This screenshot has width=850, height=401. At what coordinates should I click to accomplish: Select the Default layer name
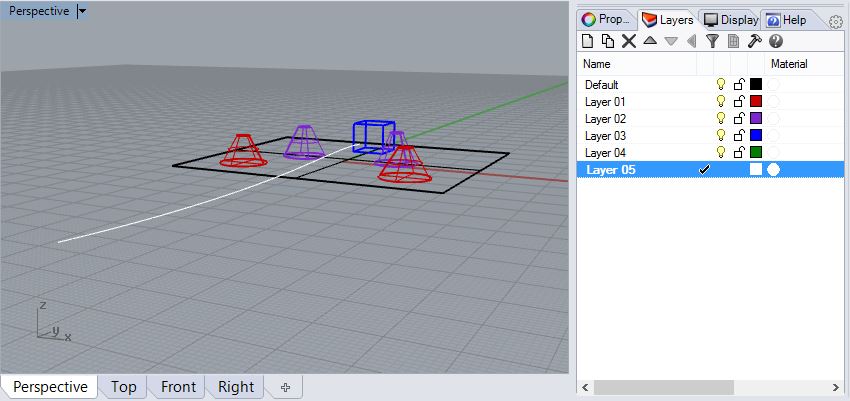pos(601,85)
